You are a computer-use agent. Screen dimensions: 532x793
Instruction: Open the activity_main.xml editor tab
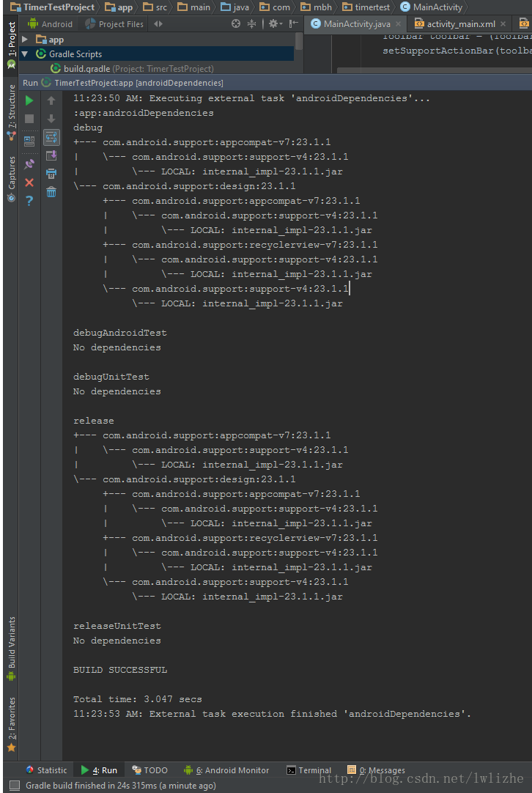coord(455,23)
